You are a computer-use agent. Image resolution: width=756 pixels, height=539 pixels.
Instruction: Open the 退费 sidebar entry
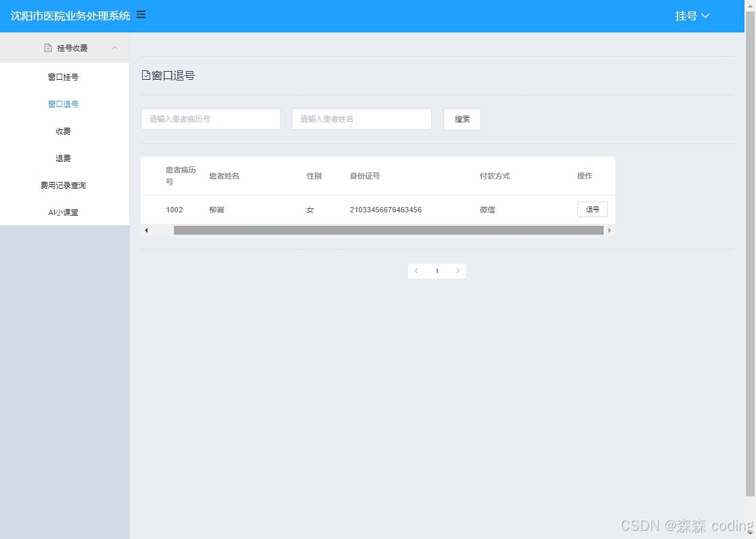[63, 158]
